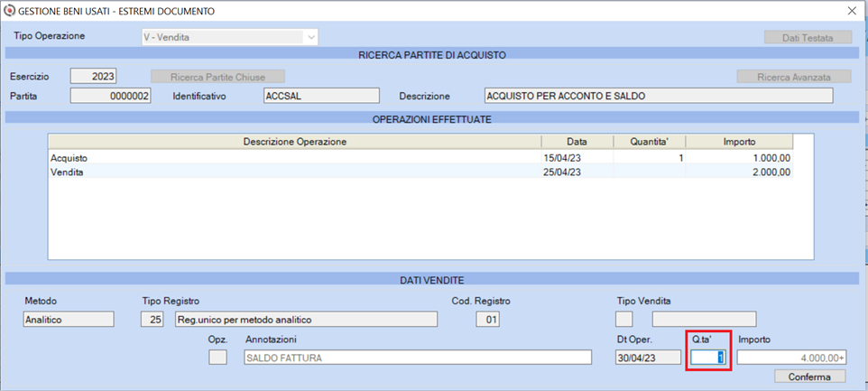Click the Importo column header
Viewport: 868px width, 391px height.
pyautogui.click(x=739, y=141)
